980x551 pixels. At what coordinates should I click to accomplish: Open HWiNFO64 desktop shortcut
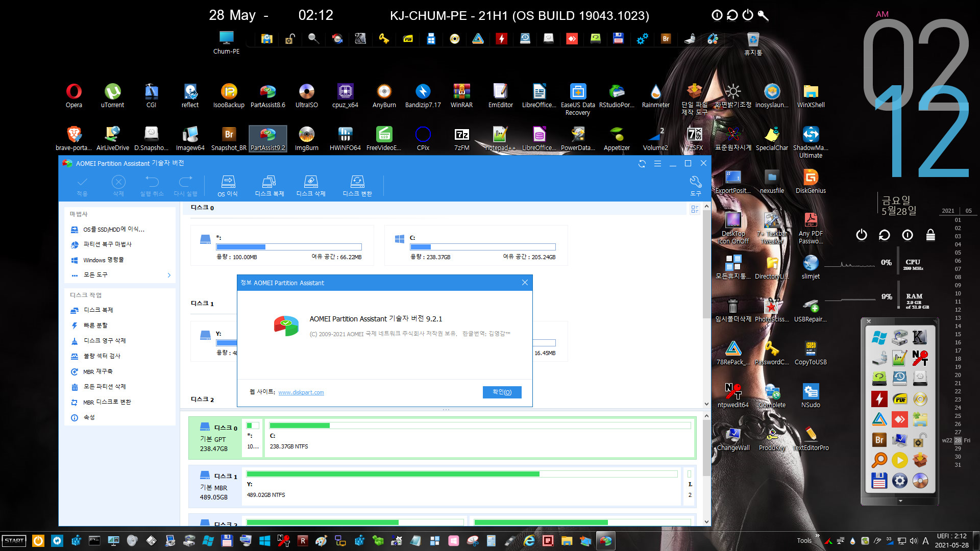pos(345,138)
